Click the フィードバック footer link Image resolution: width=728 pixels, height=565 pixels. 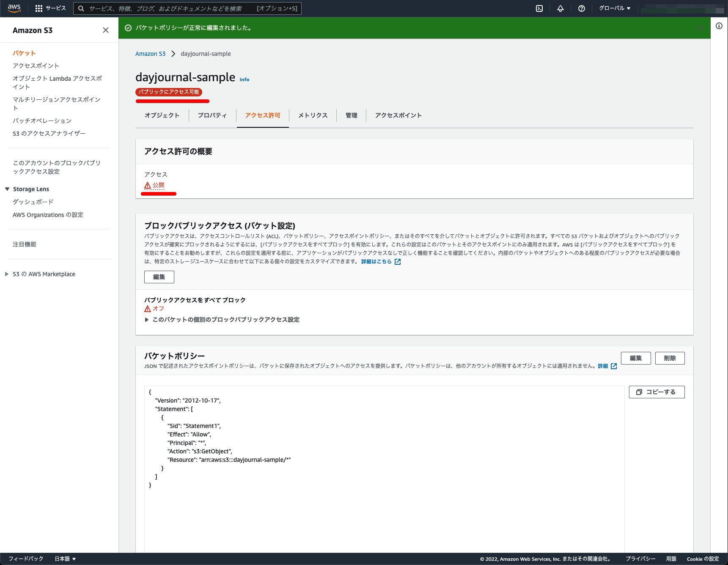point(26,559)
